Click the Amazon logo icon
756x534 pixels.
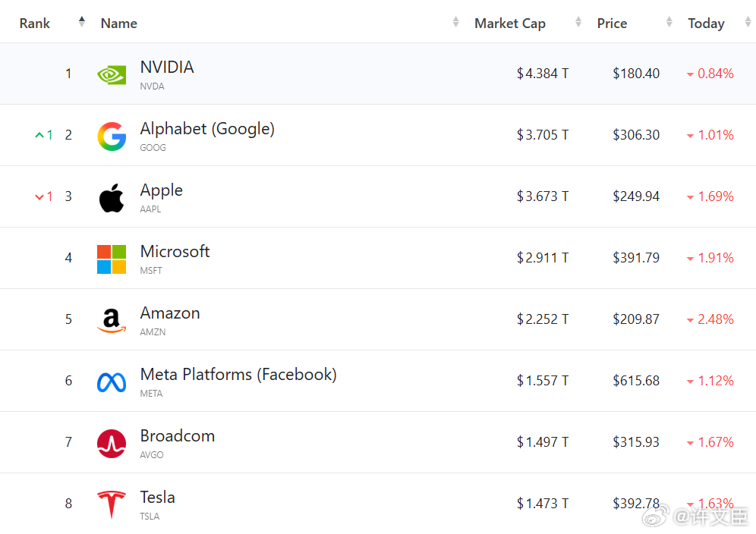tap(112, 321)
